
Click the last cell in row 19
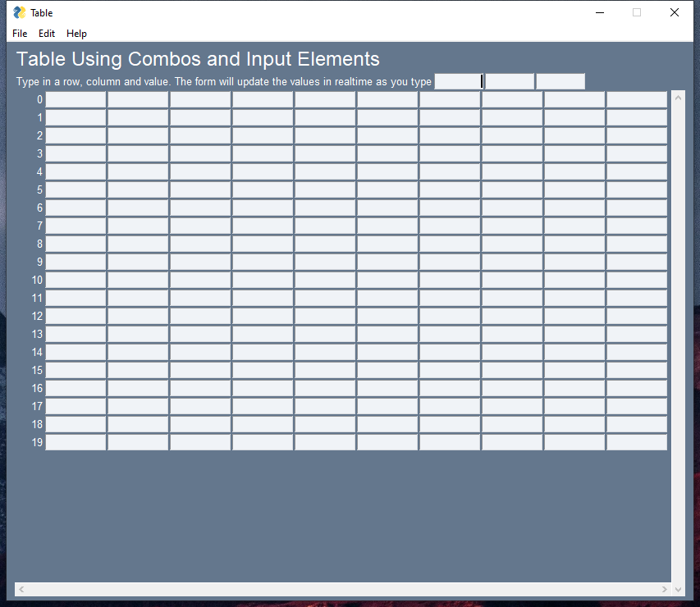coord(637,443)
